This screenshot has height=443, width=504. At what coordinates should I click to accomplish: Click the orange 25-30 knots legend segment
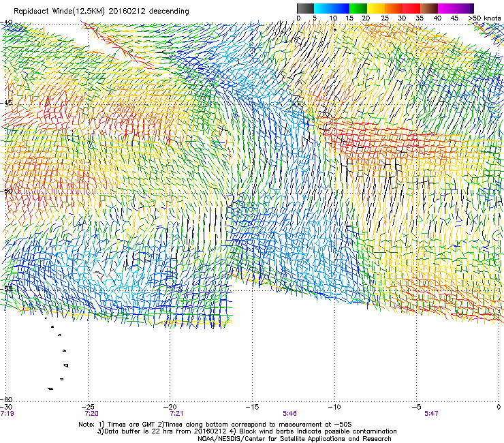point(394,8)
